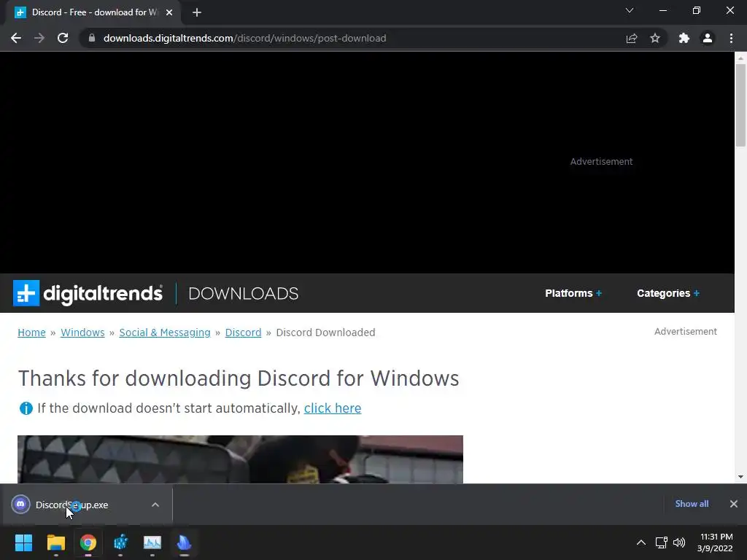Click the padlock site info icon
This screenshot has height=560, width=747.
92,38
